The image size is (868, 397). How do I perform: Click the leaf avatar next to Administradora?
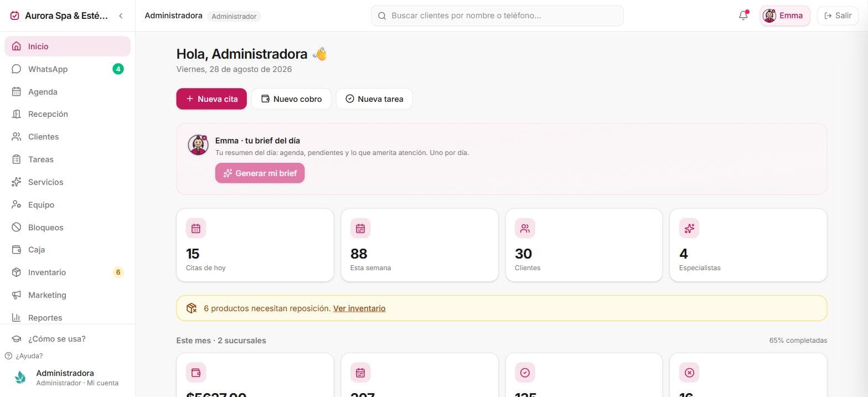tap(20, 378)
